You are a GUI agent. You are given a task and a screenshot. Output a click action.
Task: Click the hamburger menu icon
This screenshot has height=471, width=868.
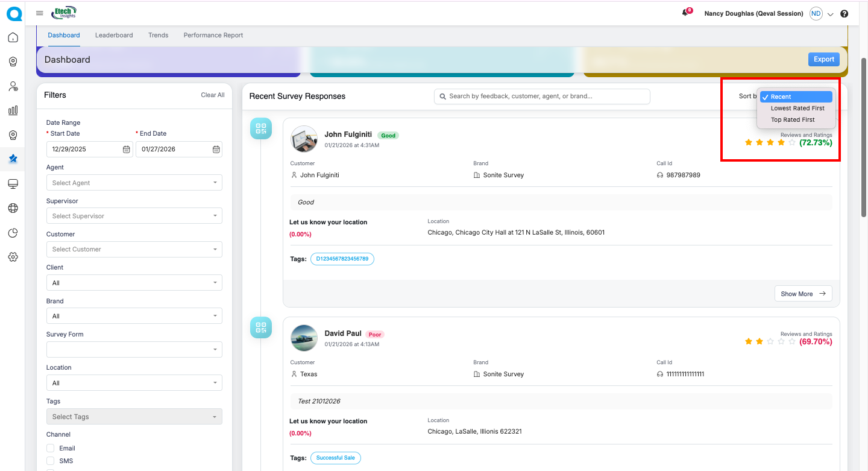(40, 13)
